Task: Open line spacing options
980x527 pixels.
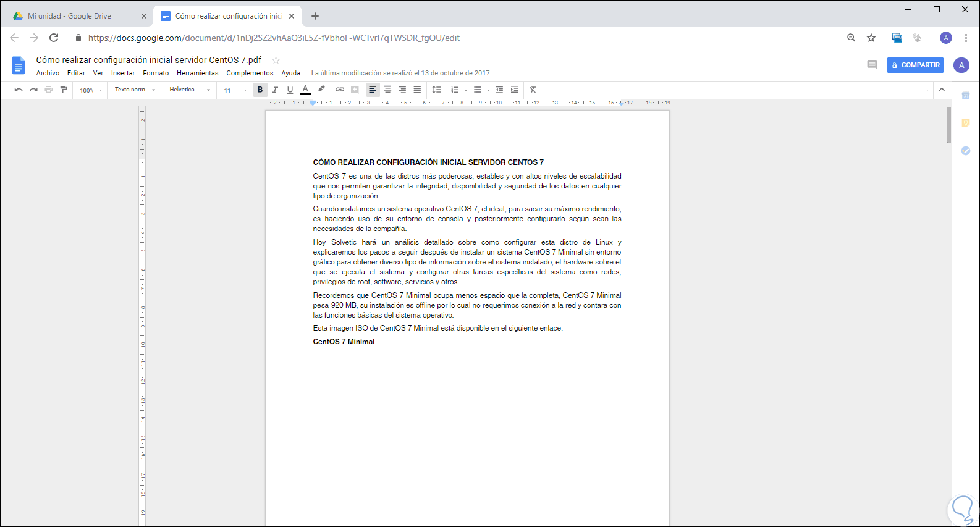Action: pos(436,90)
